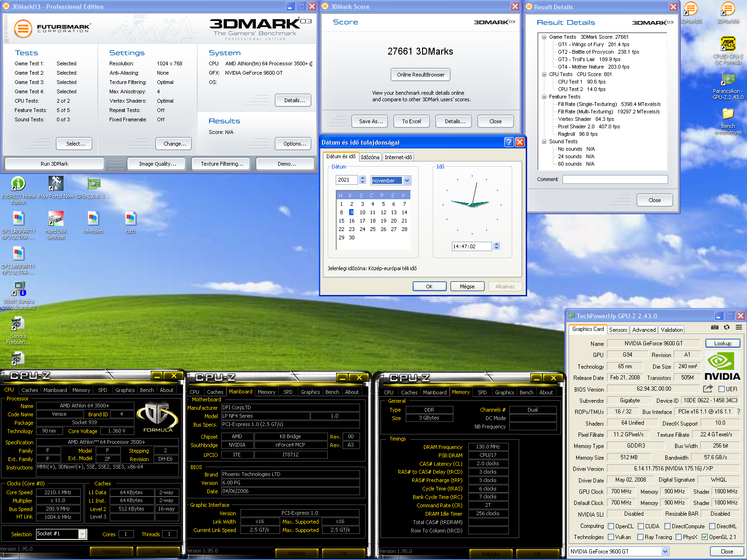Select the Sandra Frequen... desktop icon
The height and width of the screenshot is (560, 747).
pyautogui.click(x=18, y=330)
